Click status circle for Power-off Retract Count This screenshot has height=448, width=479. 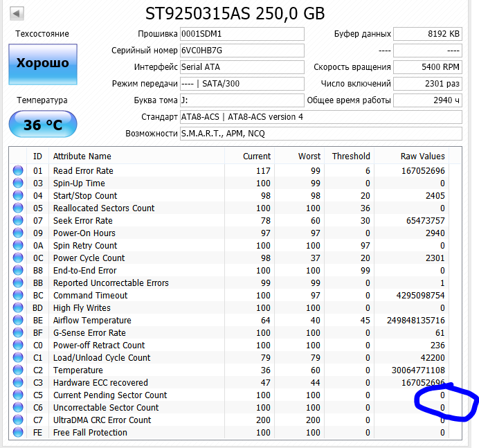pyautogui.click(x=18, y=345)
